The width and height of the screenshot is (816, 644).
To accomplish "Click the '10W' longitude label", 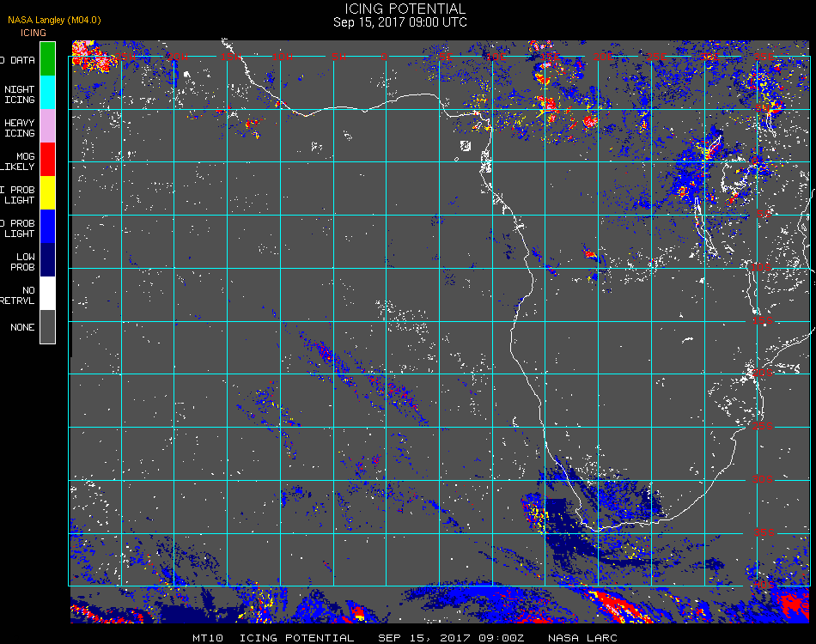I will pos(283,56).
